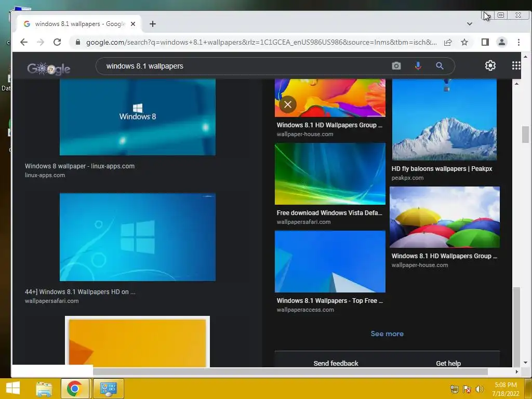Image resolution: width=532 pixels, height=399 pixels.
Task: Close the image preview with the X button
Action: [x=288, y=104]
